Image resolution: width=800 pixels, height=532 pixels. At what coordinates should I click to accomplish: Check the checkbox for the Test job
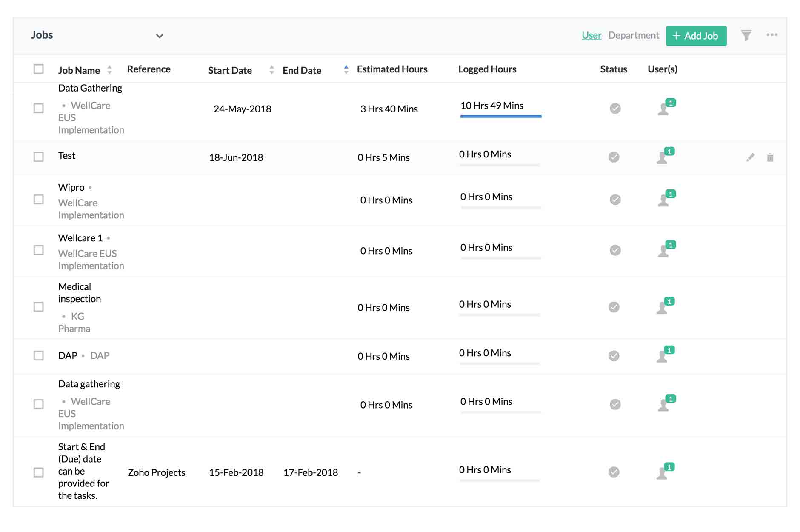pos(38,157)
